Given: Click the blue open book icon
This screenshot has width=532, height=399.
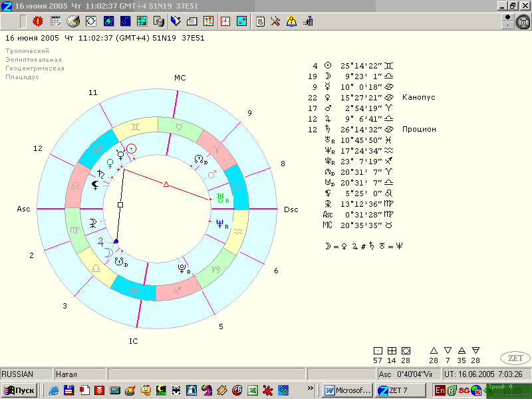Looking at the screenshot, I should (x=176, y=21).
